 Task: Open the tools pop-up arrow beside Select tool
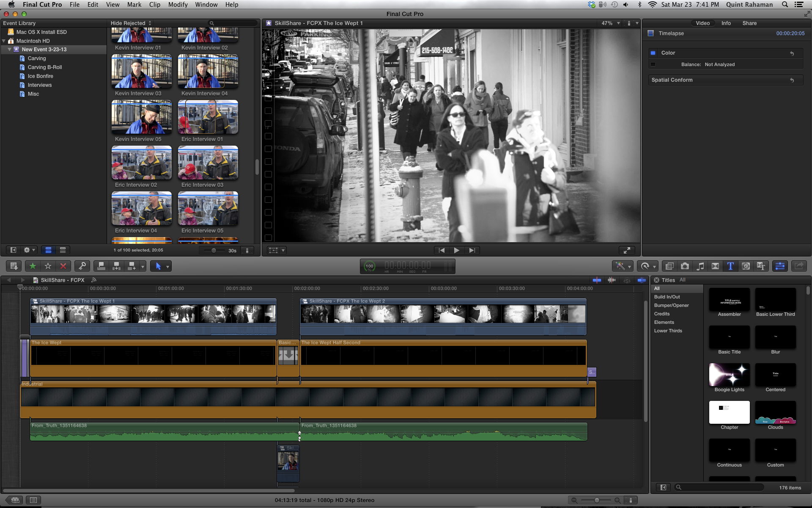click(168, 266)
